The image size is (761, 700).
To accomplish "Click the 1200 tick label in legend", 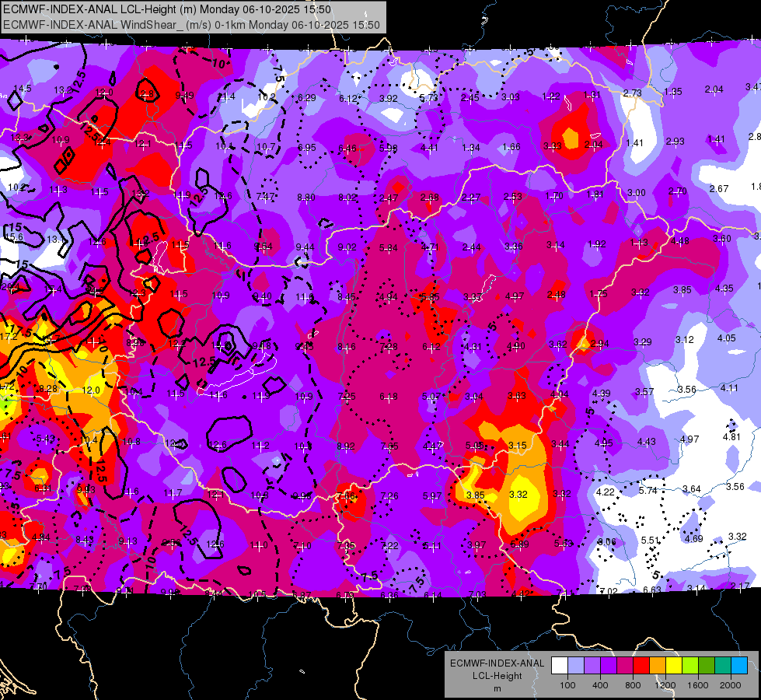I will pos(665,685).
